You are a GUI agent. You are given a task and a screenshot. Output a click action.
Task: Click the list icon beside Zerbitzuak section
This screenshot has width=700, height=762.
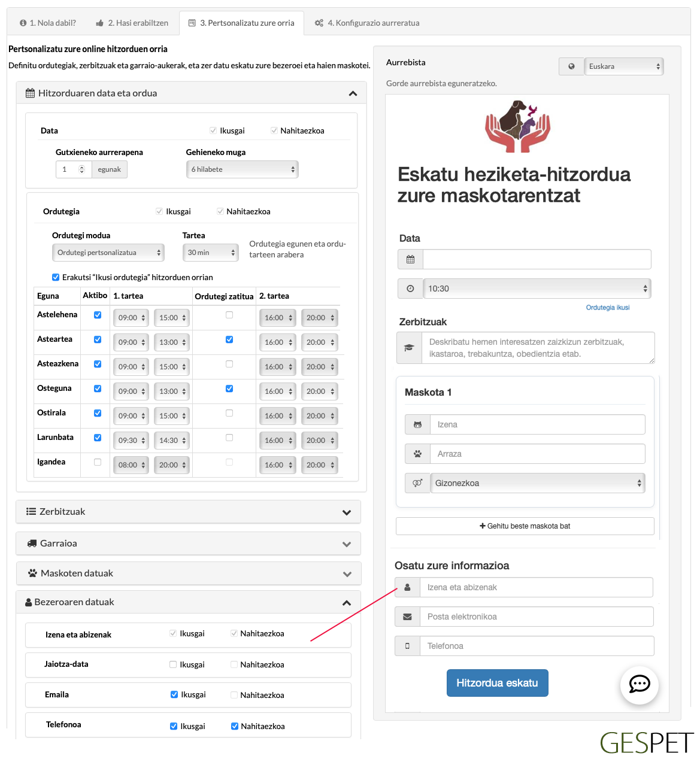point(31,511)
